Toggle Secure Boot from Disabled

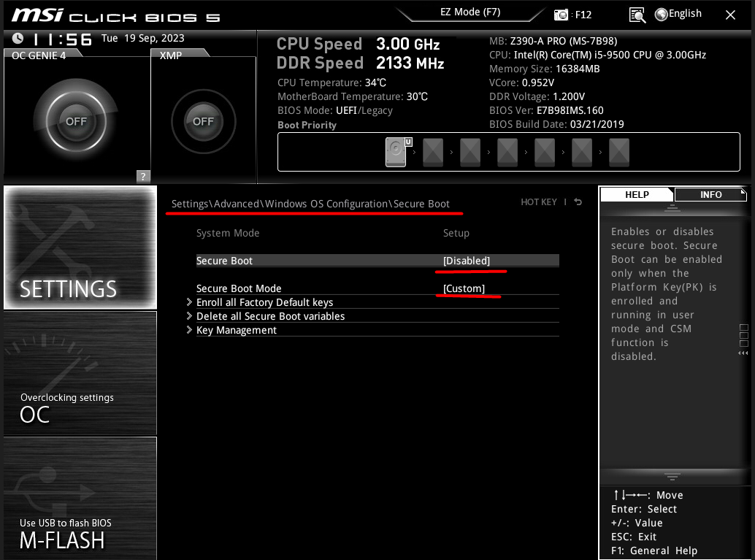465,260
